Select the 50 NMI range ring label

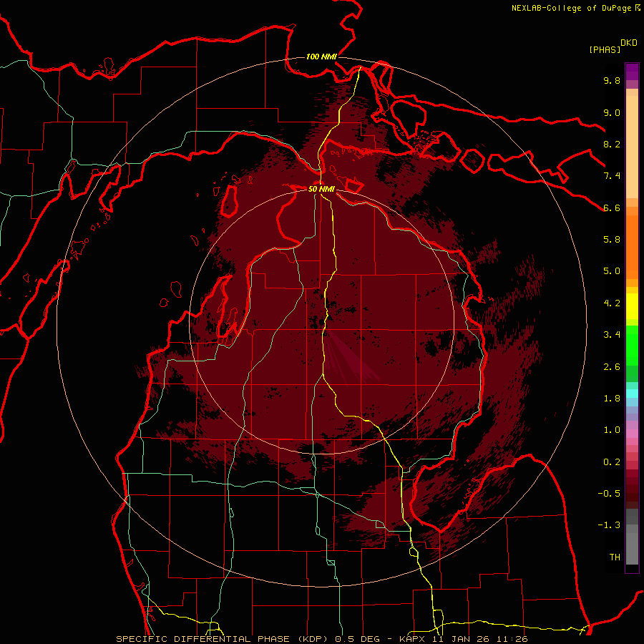click(x=321, y=189)
